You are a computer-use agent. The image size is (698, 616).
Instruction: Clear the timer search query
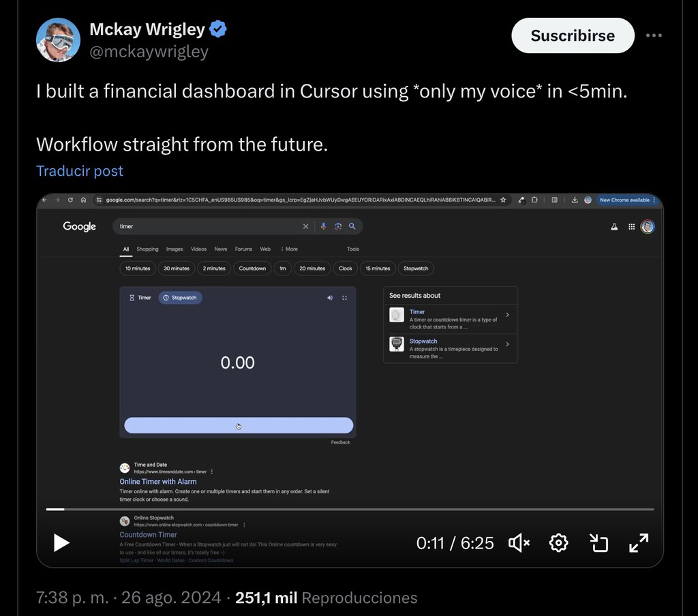(306, 226)
